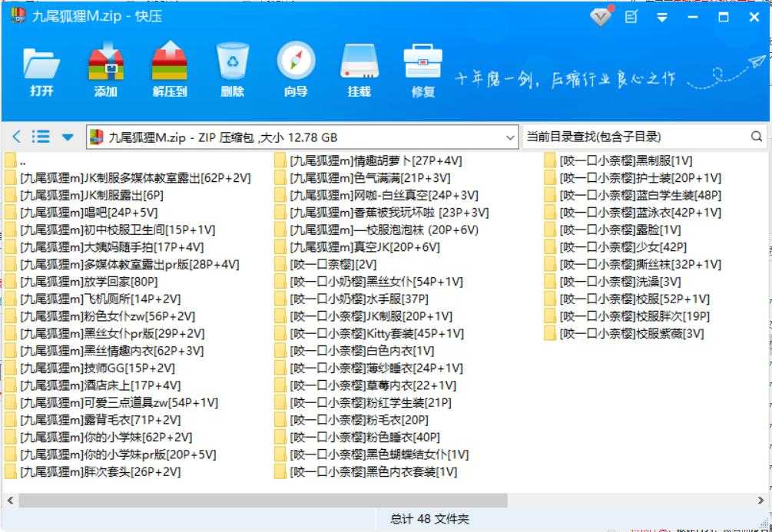Click the 删除 (Delete) recycle bin icon
The width and height of the screenshot is (772, 532).
(x=233, y=69)
